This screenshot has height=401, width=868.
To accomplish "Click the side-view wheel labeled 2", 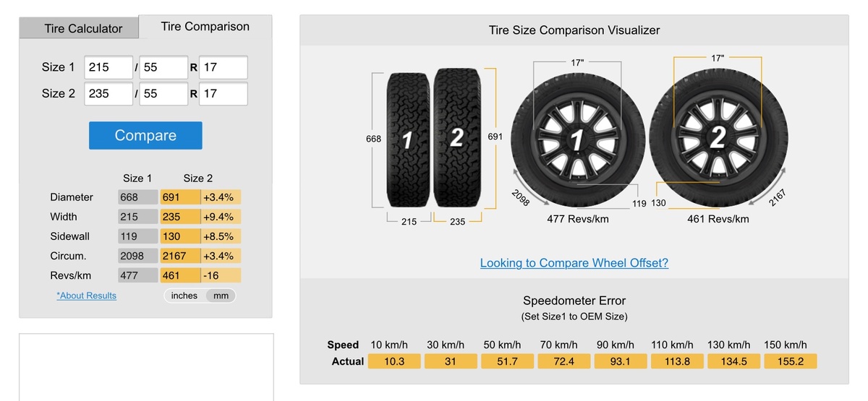I will coord(717,137).
